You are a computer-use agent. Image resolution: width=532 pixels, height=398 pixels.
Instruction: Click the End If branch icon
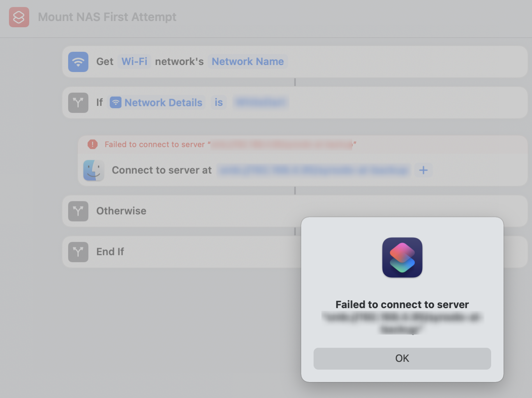point(78,252)
